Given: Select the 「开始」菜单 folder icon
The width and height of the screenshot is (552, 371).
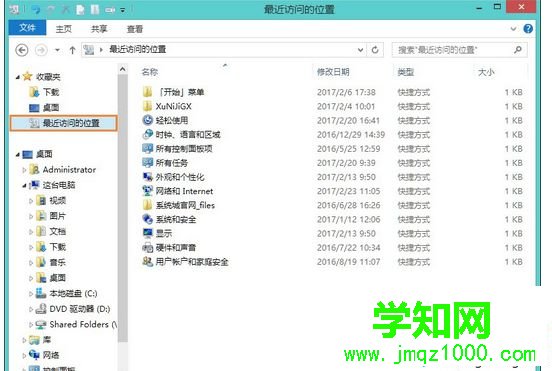Looking at the screenshot, I should coord(148,92).
